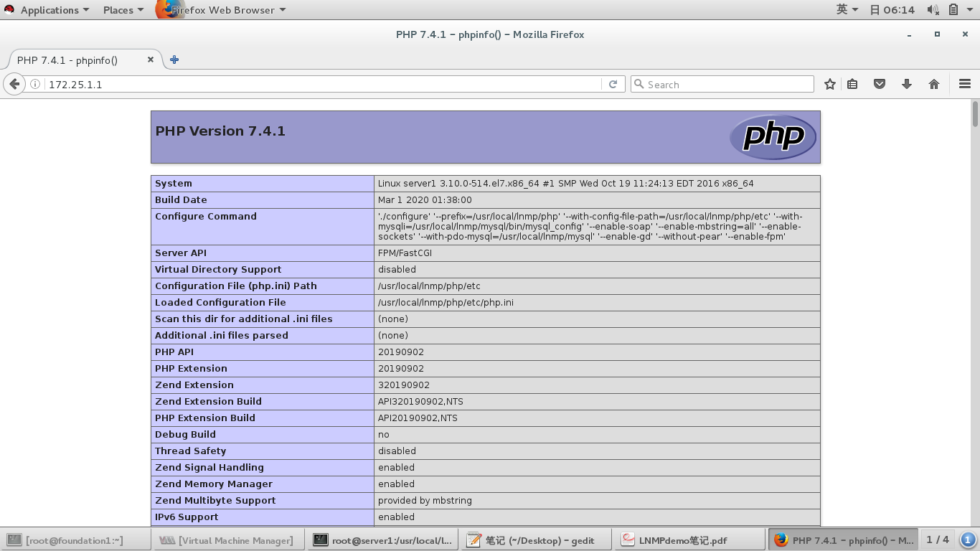Click the Build Date value Mar 1 2020 01:38:00
The width and height of the screenshot is (980, 551).
(x=425, y=200)
